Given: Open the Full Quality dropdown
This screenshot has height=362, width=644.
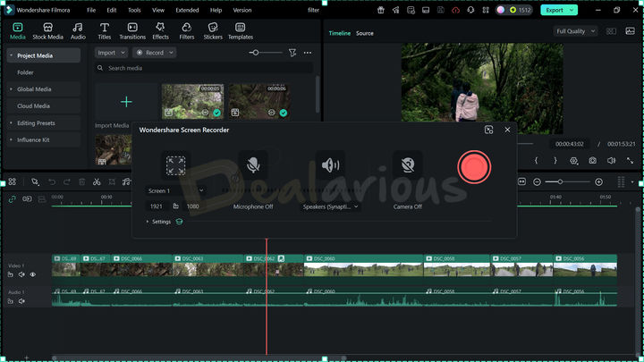Looking at the screenshot, I should pos(575,31).
